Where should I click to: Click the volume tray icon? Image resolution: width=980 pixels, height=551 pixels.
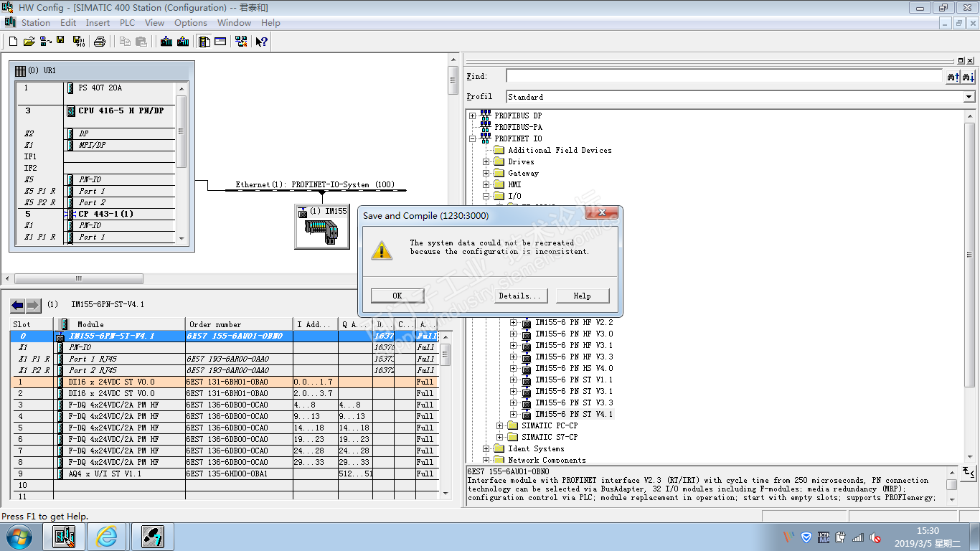point(875,537)
